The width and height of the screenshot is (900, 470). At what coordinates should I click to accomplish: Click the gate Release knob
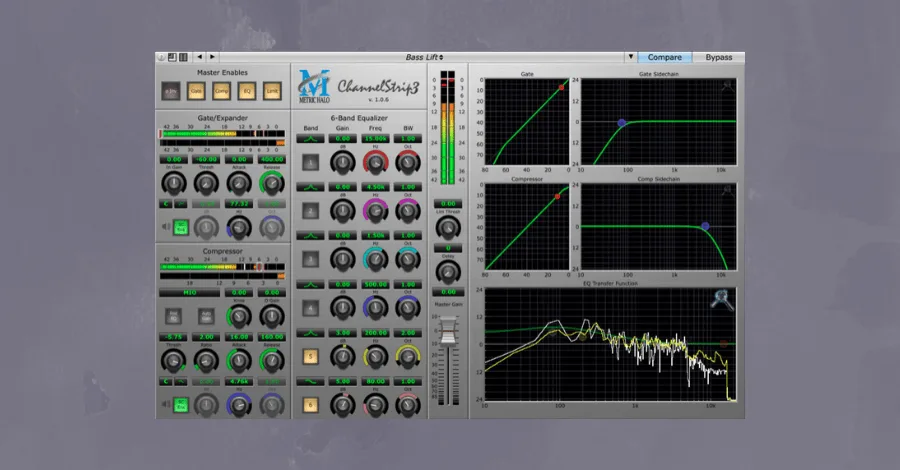(272, 184)
